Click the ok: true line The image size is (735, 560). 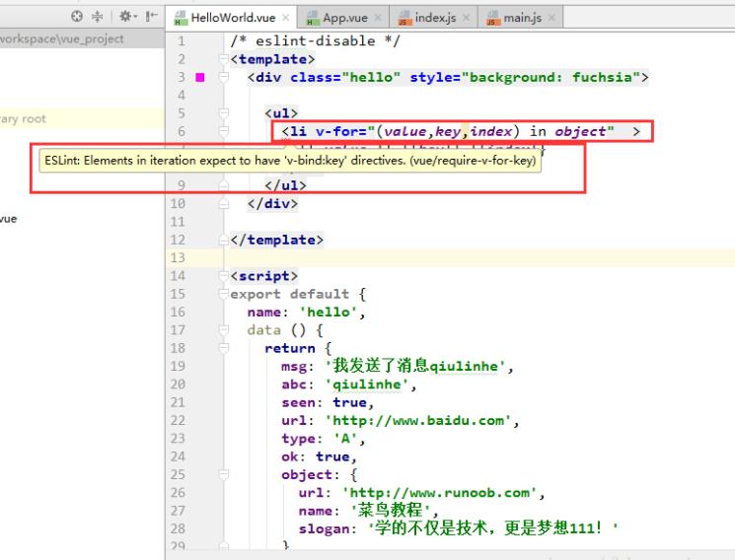pos(319,456)
